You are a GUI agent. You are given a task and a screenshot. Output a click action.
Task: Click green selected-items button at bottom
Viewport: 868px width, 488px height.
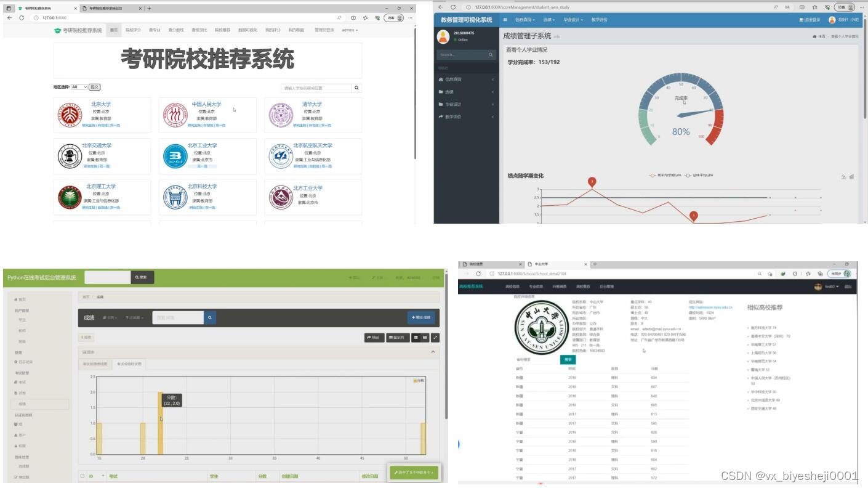[414, 473]
